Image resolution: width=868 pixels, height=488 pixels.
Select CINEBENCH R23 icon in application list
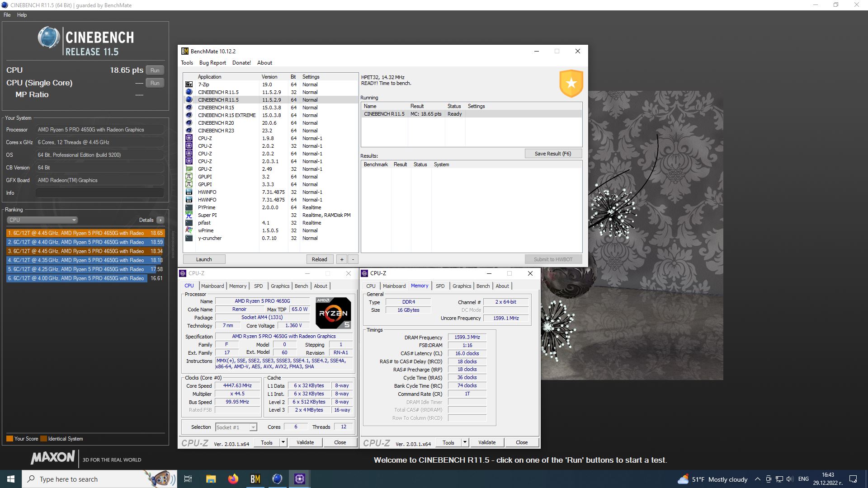click(189, 131)
